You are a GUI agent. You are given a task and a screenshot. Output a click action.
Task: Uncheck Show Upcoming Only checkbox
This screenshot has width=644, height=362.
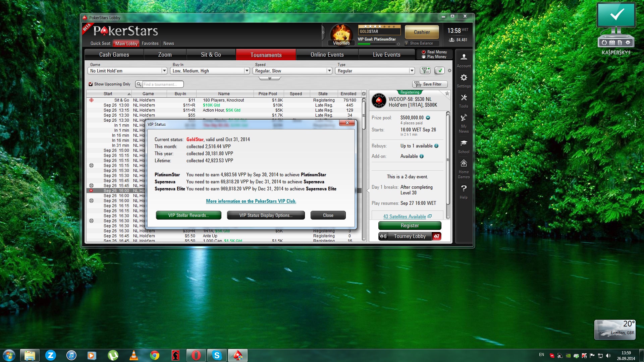tap(91, 84)
